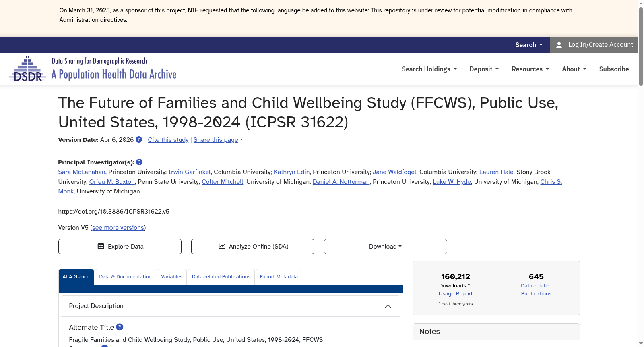Open the Share this page dropdown
This screenshot has height=347, width=644.
click(x=218, y=139)
